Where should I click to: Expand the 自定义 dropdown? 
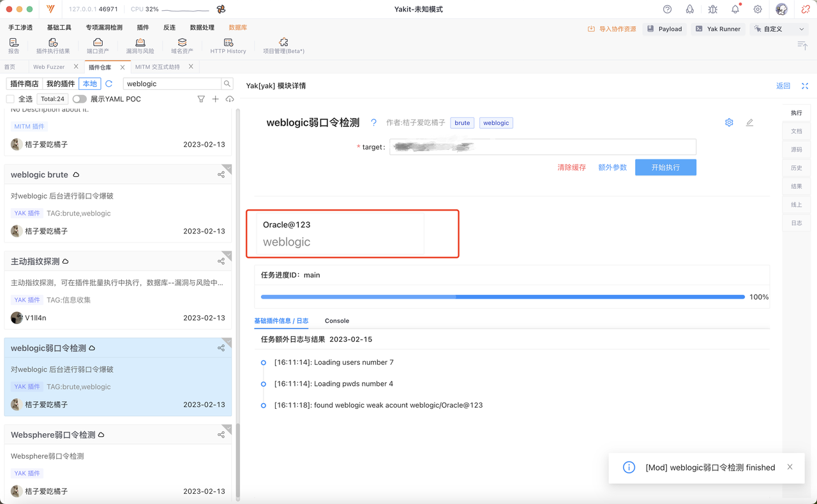click(779, 29)
